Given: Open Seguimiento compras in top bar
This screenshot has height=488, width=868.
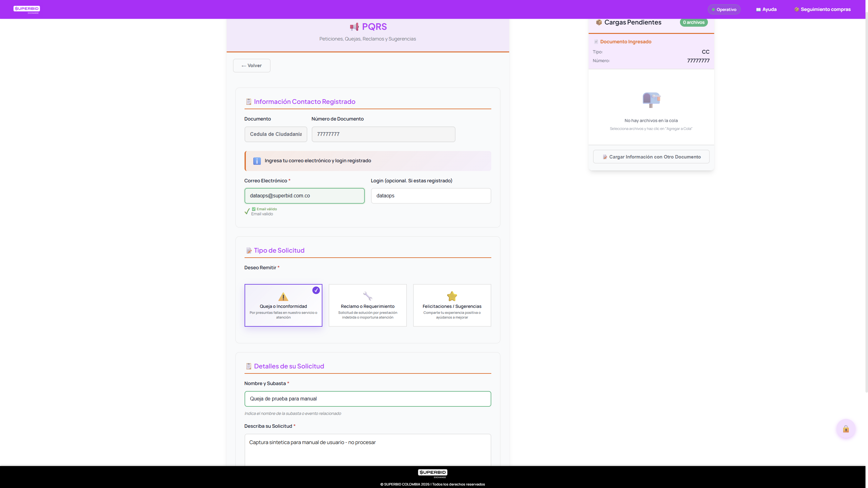Looking at the screenshot, I should click(822, 9).
